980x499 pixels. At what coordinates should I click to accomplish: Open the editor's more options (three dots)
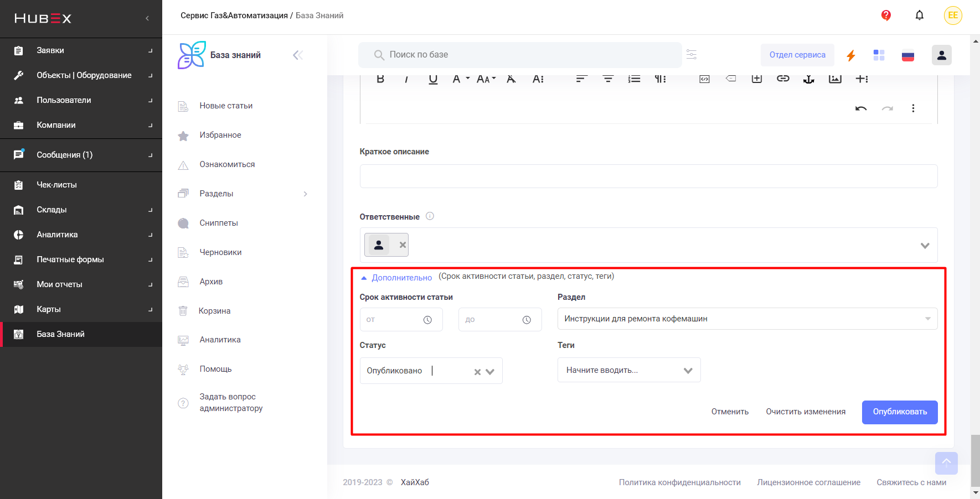click(913, 108)
